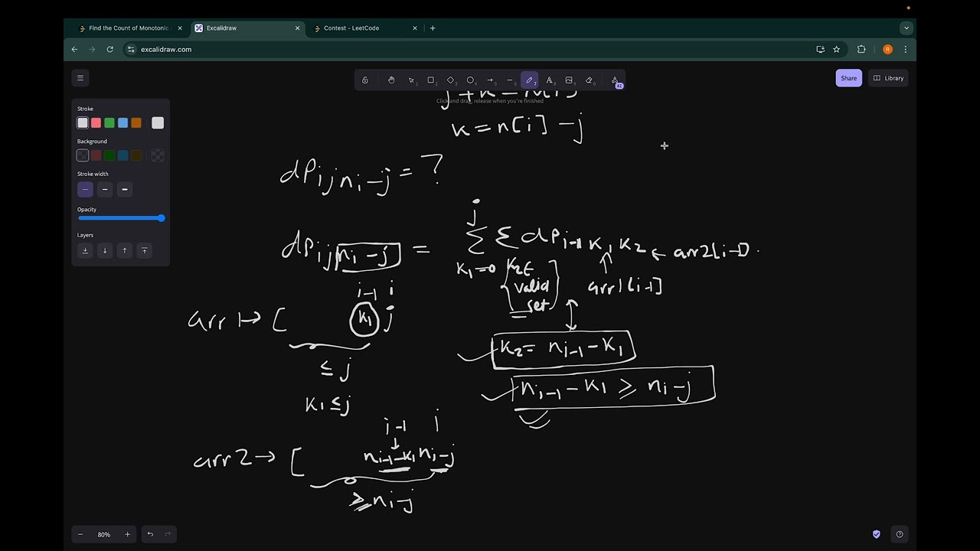Select the Hand panning tool
Image resolution: width=980 pixels, height=551 pixels.
point(391,80)
